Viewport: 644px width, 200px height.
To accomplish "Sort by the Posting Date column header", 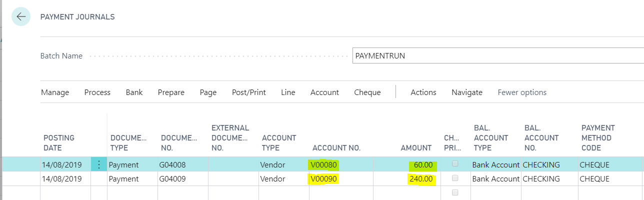I will click(59, 143).
